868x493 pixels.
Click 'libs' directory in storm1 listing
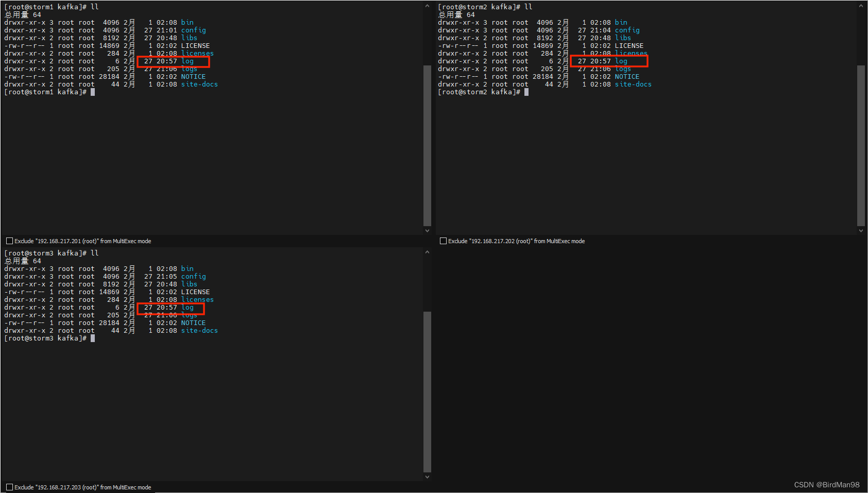pyautogui.click(x=190, y=38)
